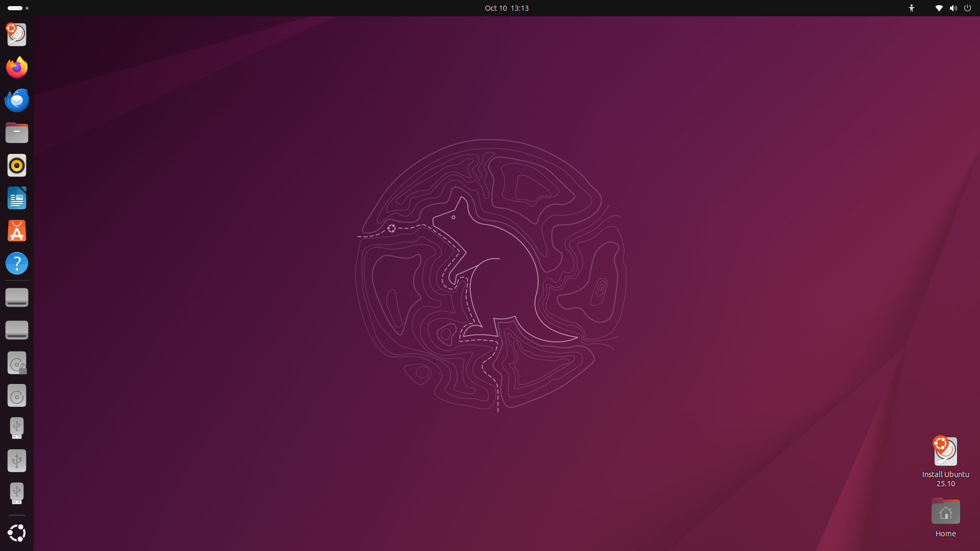Launch the Ubuntu App Center

16,231
